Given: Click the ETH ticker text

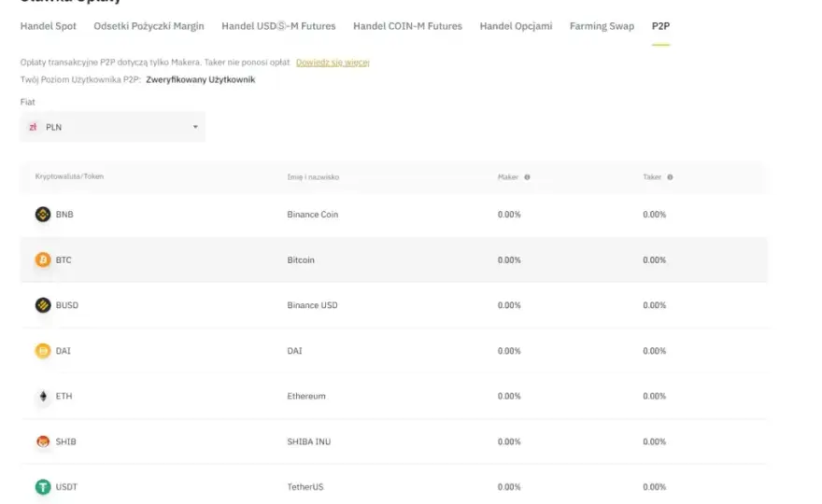Looking at the screenshot, I should (x=64, y=396).
